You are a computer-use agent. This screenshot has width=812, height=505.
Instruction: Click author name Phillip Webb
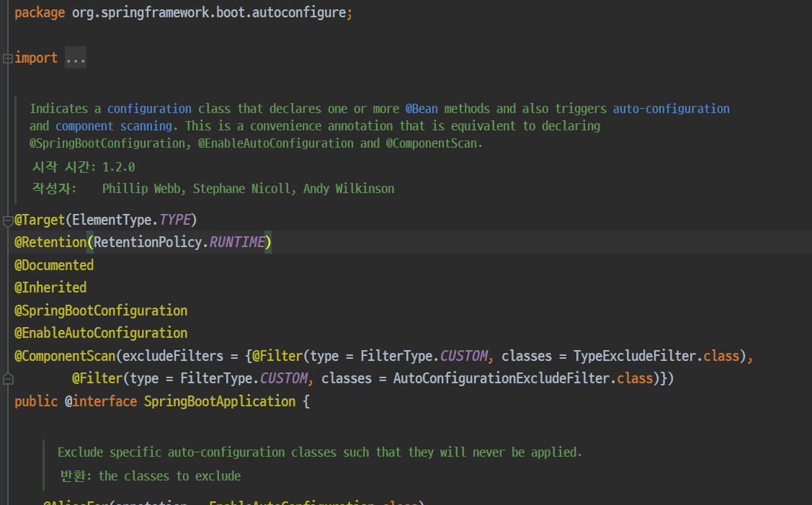(141, 189)
